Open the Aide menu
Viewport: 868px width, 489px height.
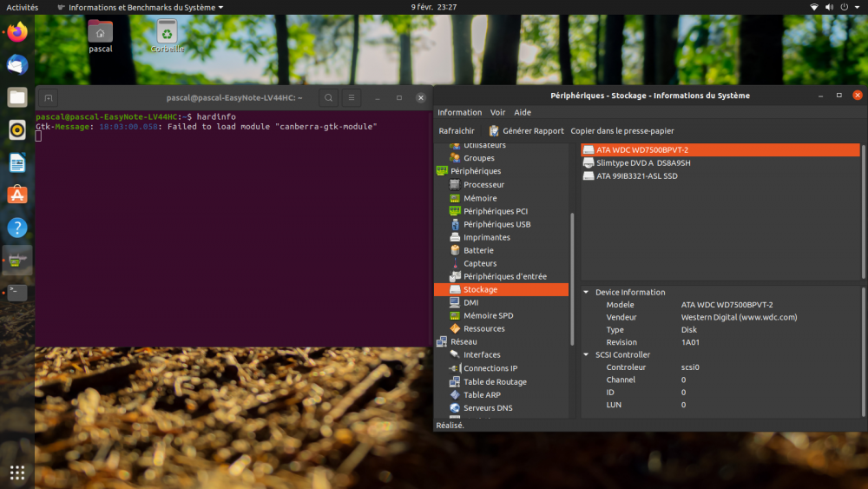point(523,112)
